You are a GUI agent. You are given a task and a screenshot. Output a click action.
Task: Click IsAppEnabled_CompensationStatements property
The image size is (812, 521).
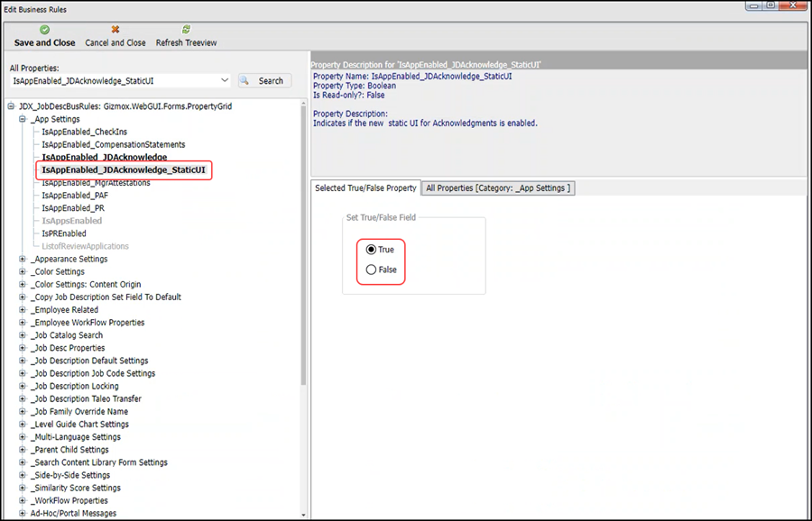pyautogui.click(x=113, y=144)
